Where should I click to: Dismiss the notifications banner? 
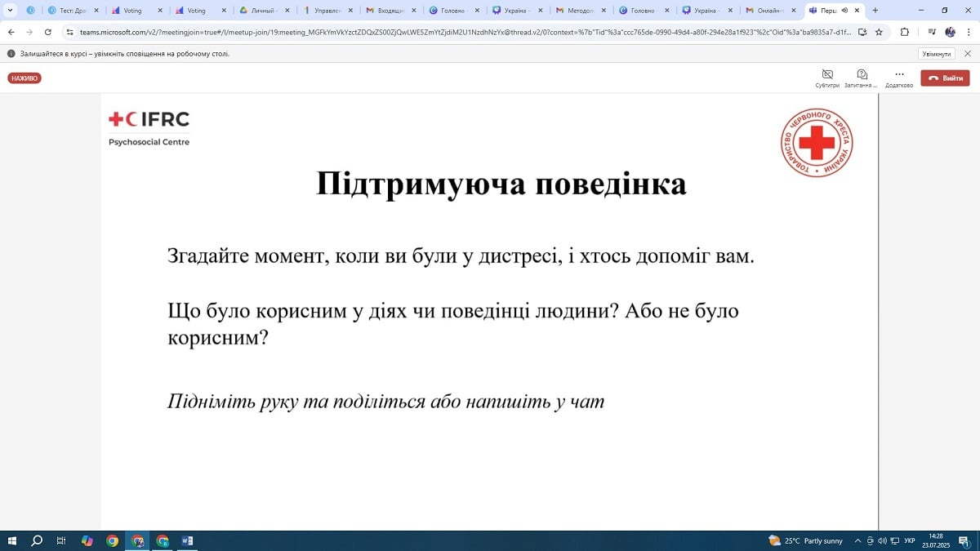[968, 53]
